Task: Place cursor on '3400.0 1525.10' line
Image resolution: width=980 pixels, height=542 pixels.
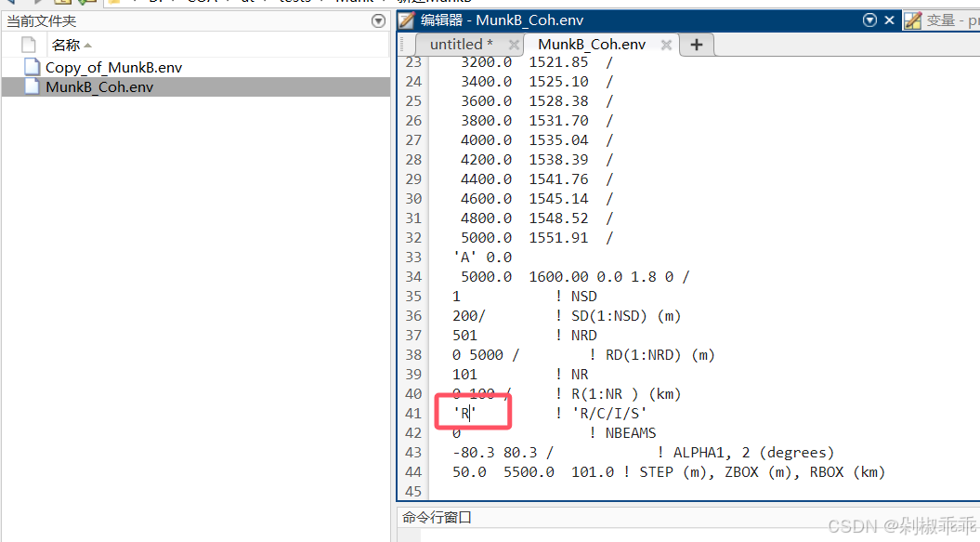Action: 537,82
